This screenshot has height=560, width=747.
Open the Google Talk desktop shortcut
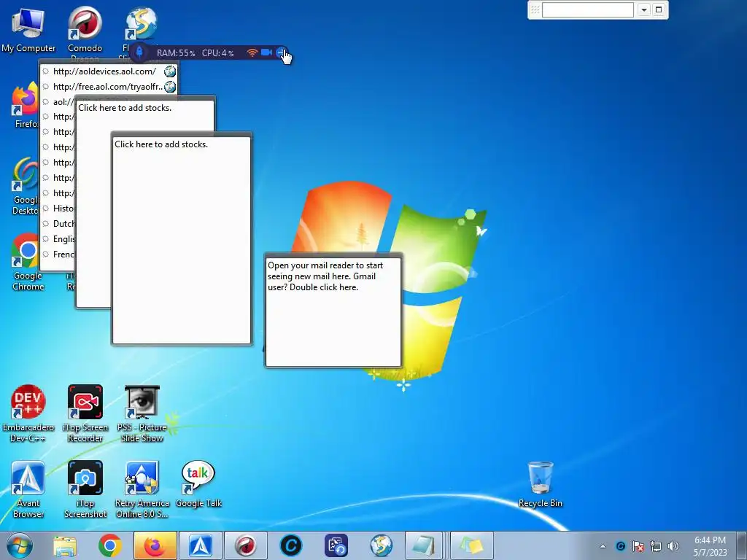click(x=198, y=484)
